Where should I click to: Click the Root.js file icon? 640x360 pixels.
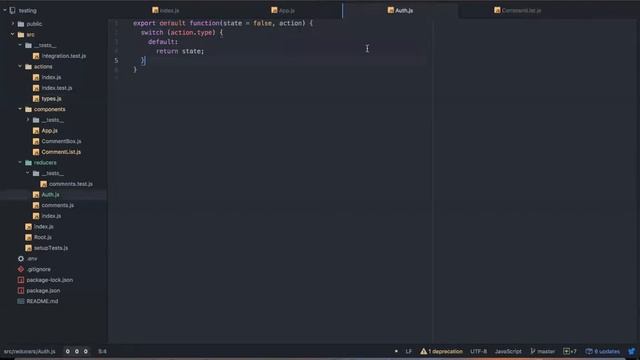[x=28, y=237]
